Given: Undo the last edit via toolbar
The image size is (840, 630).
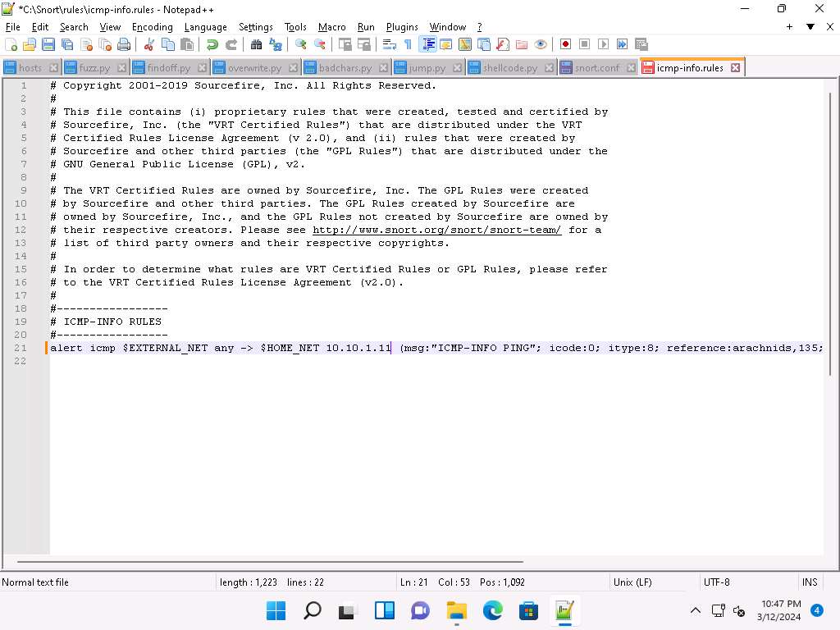Looking at the screenshot, I should pyautogui.click(x=212, y=44).
